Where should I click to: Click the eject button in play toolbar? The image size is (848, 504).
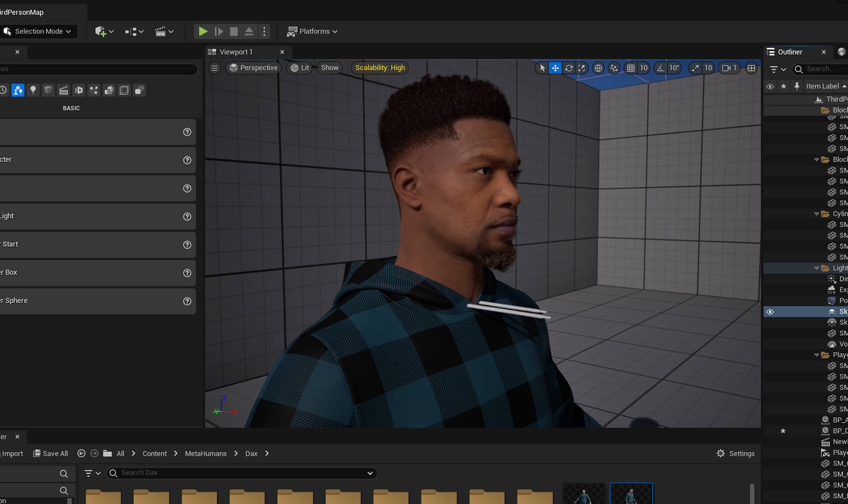(249, 32)
